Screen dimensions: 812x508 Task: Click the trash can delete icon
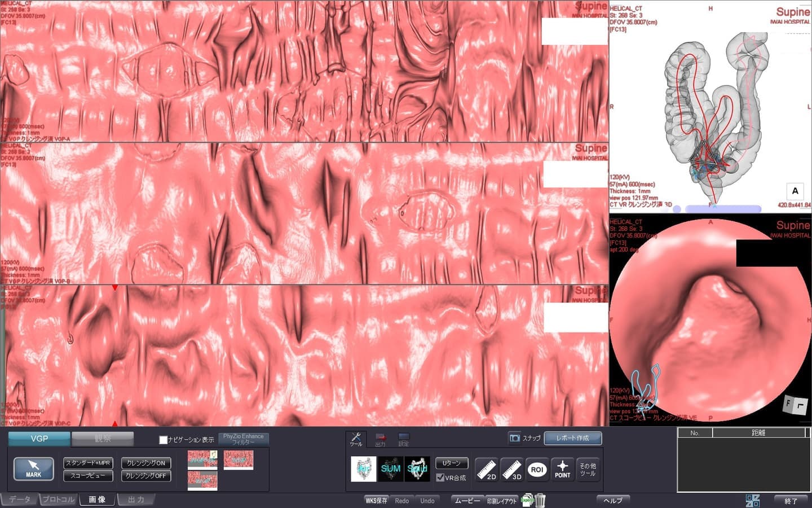click(540, 500)
